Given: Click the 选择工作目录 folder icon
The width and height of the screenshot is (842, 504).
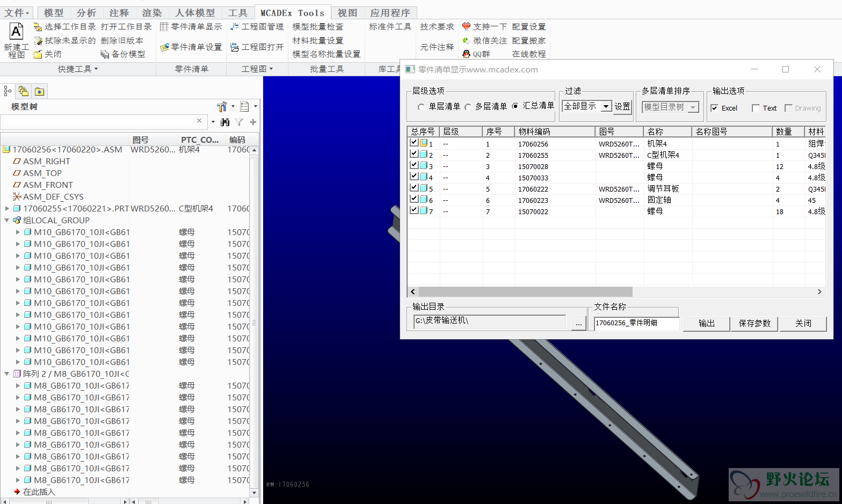Looking at the screenshot, I should point(38,27).
